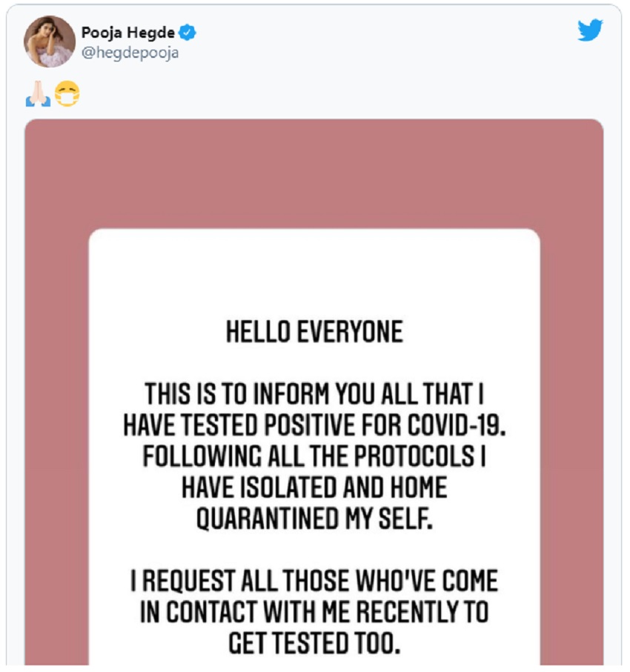
Task: Click the "HELLO EVERYONE" heading in the image
Action: coord(314,333)
